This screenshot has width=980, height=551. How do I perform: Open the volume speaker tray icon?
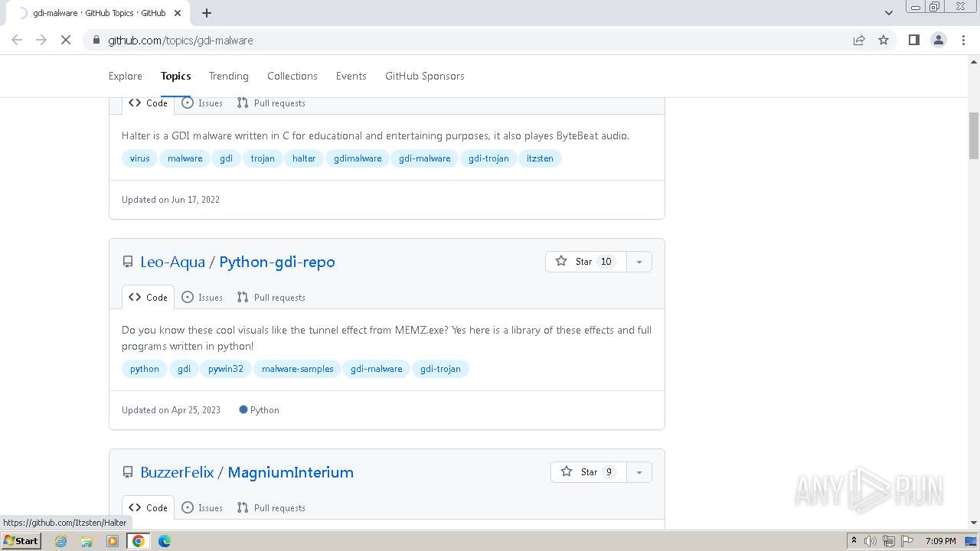point(871,541)
